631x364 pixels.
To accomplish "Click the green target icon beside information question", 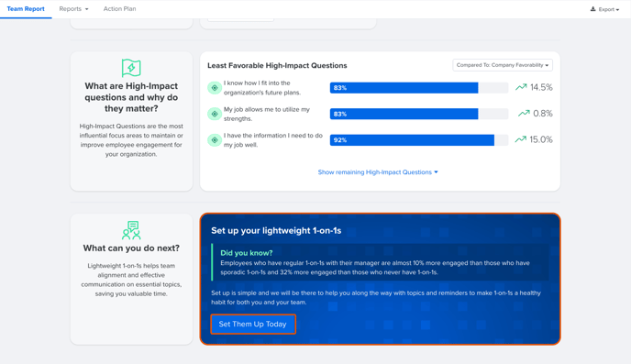I will pyautogui.click(x=215, y=140).
